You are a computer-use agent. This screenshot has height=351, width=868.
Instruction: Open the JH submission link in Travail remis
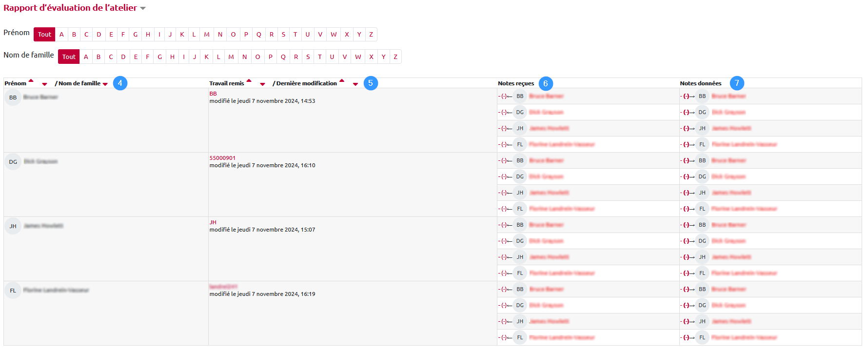coord(213,222)
